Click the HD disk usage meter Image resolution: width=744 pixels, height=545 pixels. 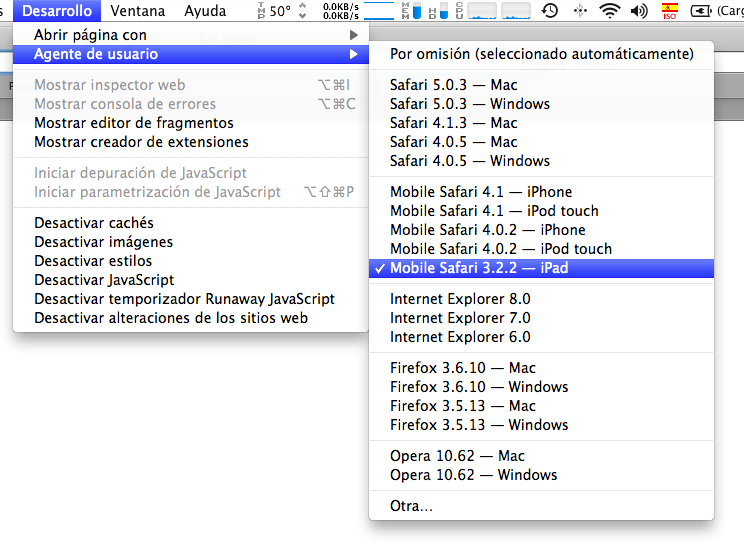(x=438, y=10)
